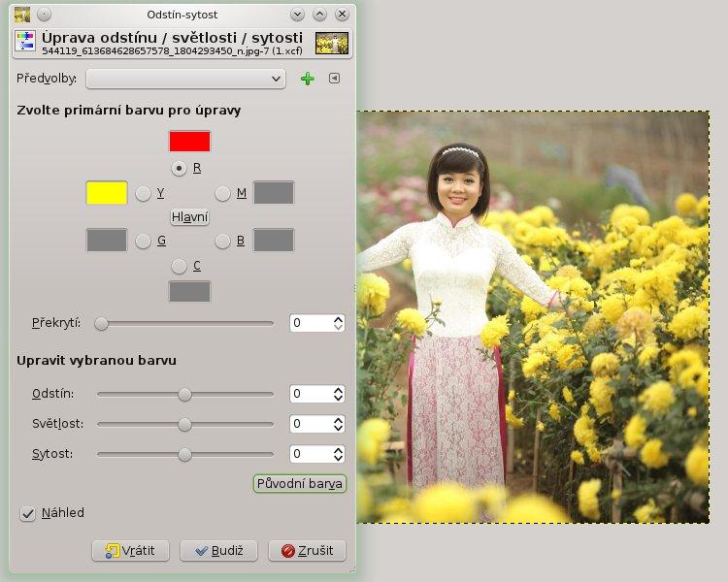Open the Předvolby presets dropdown
Screen dimensions: 728x582
(x=185, y=79)
